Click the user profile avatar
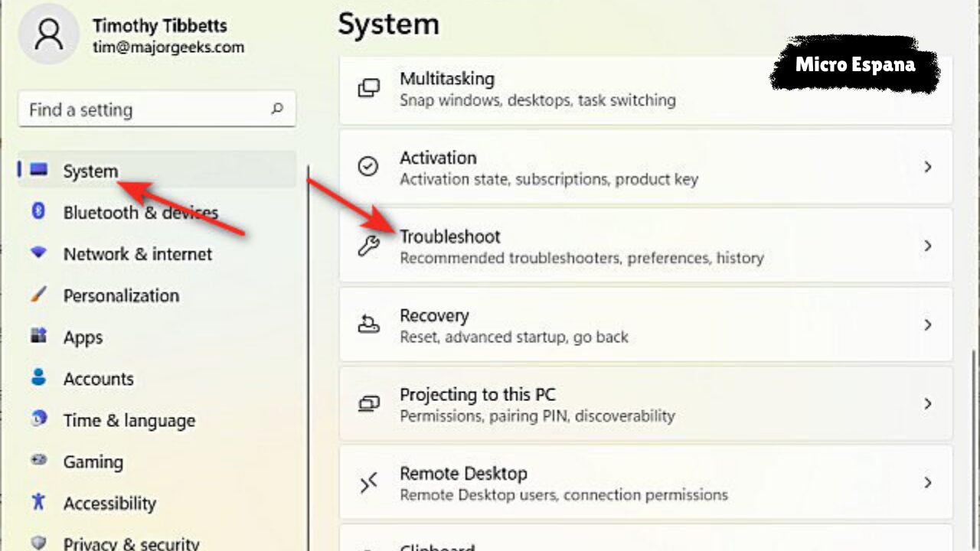Image resolution: width=980 pixels, height=551 pixels. [47, 35]
